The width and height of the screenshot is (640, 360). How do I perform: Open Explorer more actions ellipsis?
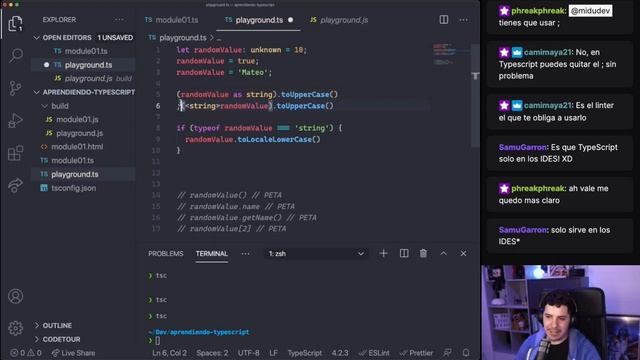coord(119,20)
